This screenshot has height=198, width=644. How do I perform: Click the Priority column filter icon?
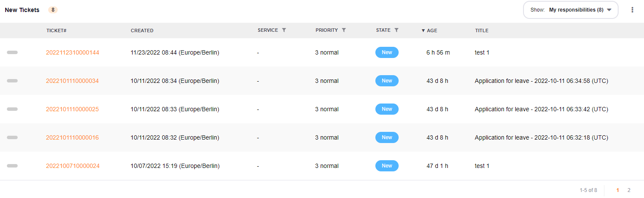(x=344, y=30)
